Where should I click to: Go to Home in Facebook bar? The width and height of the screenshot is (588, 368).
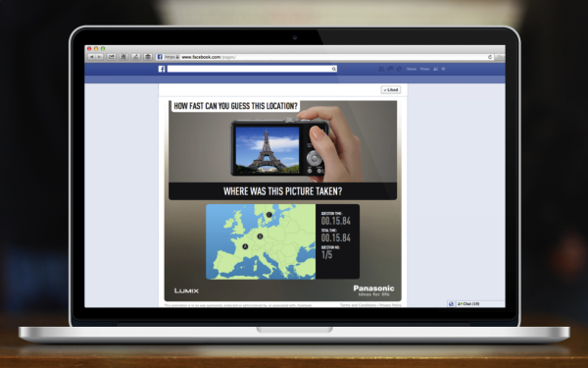tap(412, 69)
